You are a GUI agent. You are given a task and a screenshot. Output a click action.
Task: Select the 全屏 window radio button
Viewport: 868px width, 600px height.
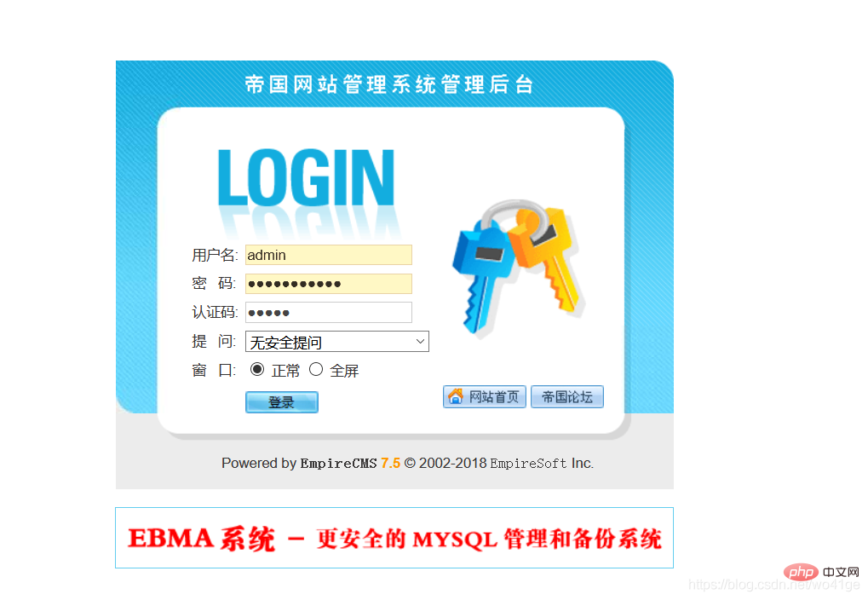point(315,369)
